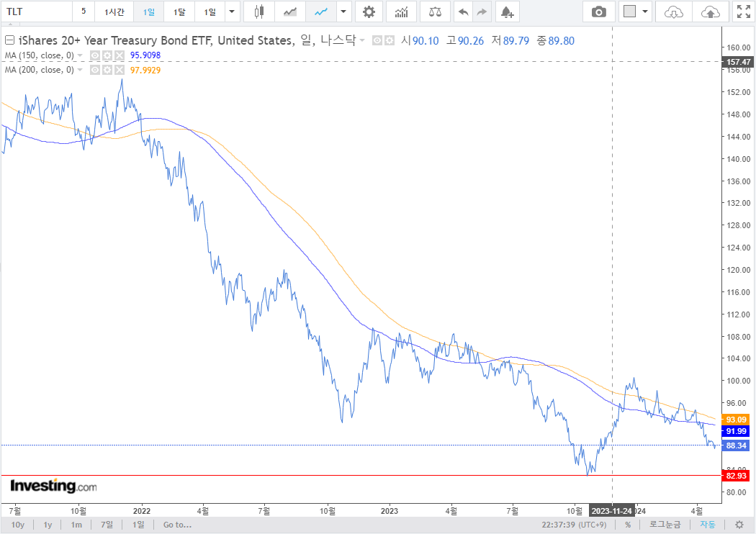Expand the MA (200, close, 0) arrow
756x534 pixels.
point(80,70)
